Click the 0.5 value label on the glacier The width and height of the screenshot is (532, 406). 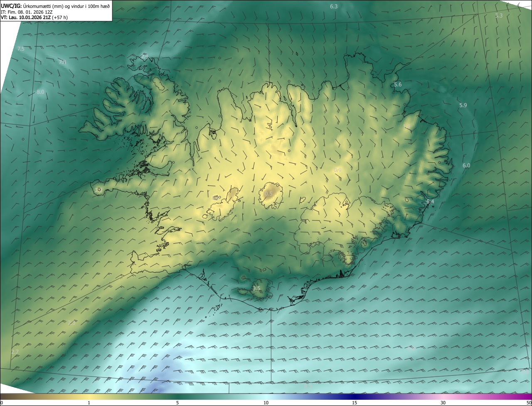click(x=269, y=194)
